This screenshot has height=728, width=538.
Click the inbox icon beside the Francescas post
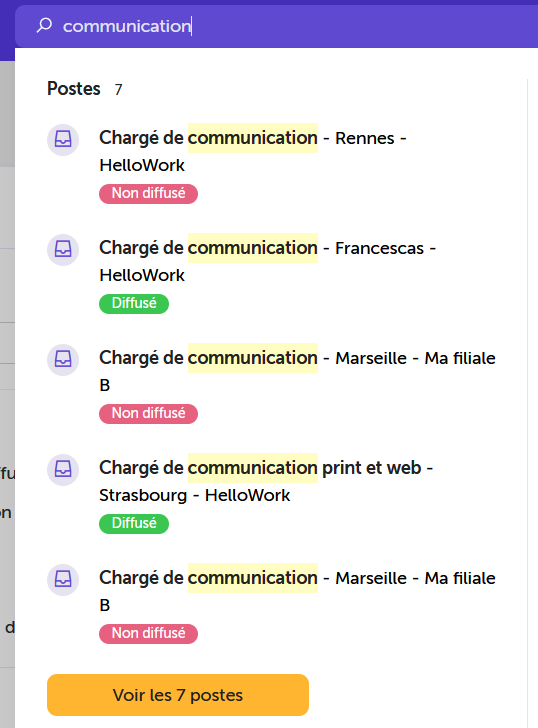tap(63, 249)
